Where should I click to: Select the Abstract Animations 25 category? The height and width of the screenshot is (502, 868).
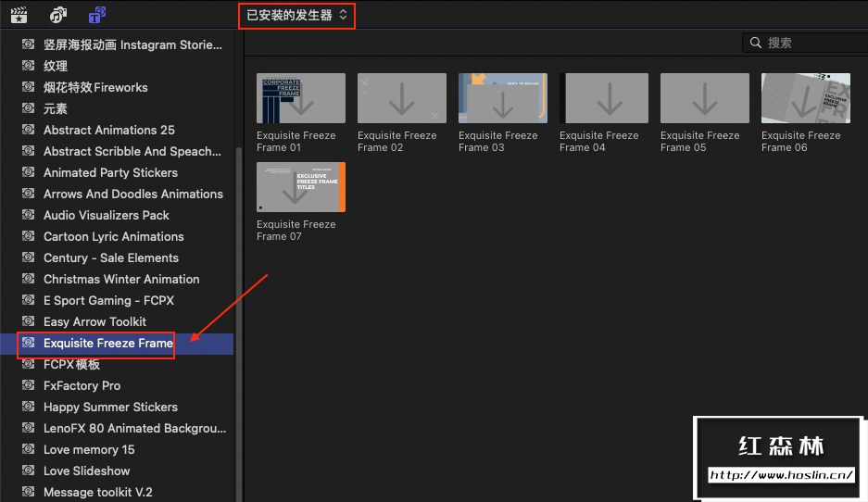click(x=117, y=130)
